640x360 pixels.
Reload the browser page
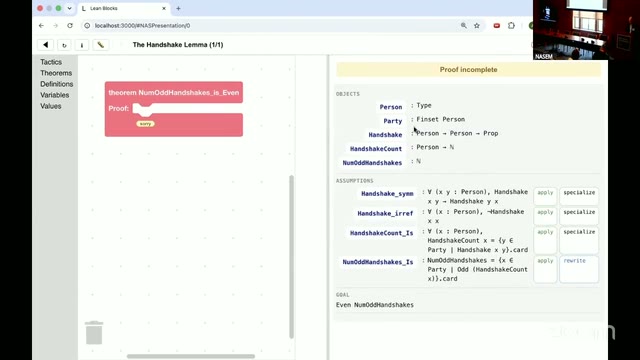click(x=70, y=25)
